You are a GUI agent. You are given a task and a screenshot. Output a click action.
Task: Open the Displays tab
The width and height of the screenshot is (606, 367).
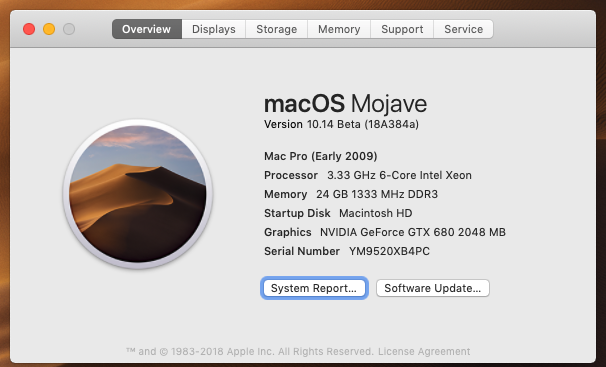(214, 29)
